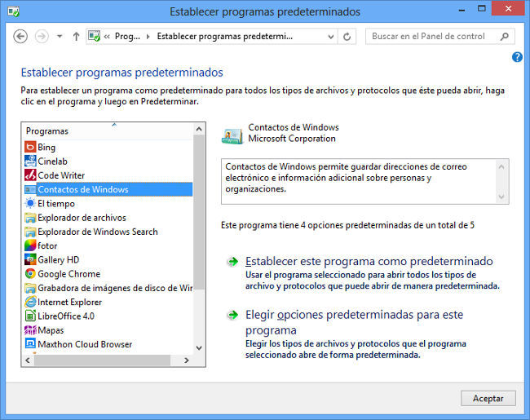Click the large Contactos de Windows icon
Viewport: 530px width, 420px height.
pos(232,135)
